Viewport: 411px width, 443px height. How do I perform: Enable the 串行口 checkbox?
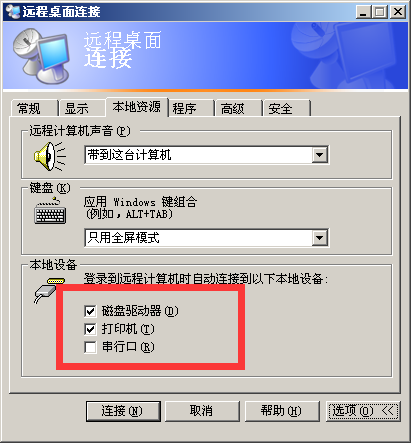(90, 347)
